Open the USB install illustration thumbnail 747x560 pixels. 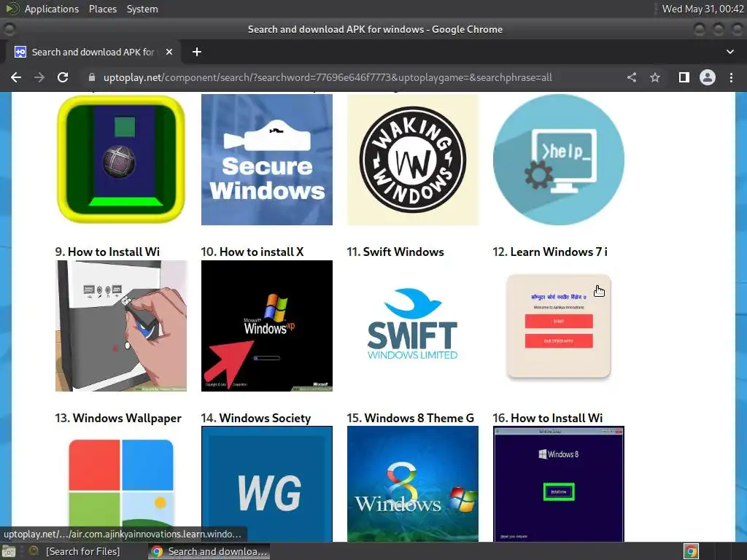tap(121, 326)
